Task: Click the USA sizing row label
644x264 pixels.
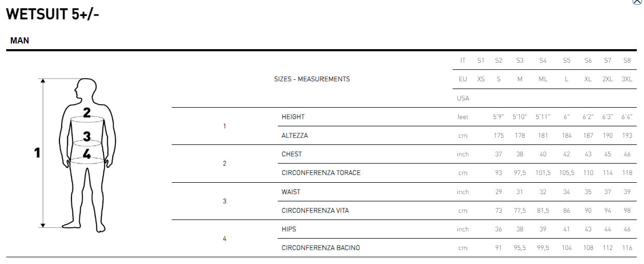Action: [x=463, y=98]
